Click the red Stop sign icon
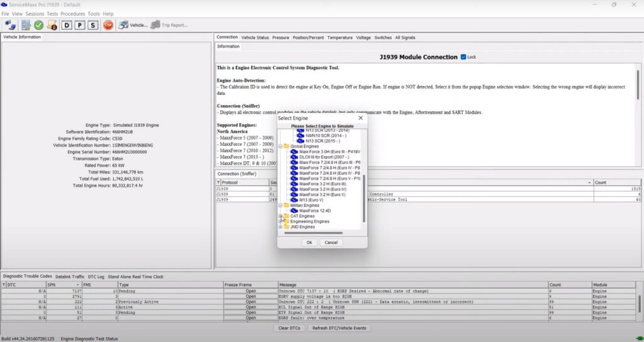The height and width of the screenshot is (342, 644). (x=108, y=25)
